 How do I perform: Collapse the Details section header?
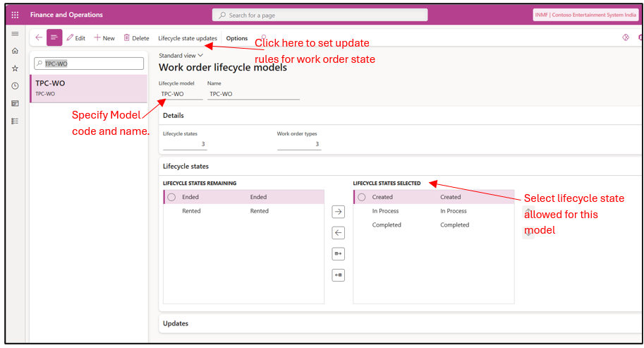pos(400,116)
